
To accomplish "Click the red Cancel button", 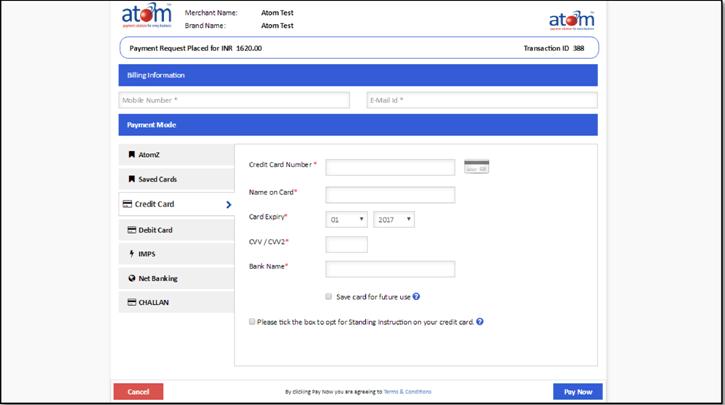I will pos(138,392).
